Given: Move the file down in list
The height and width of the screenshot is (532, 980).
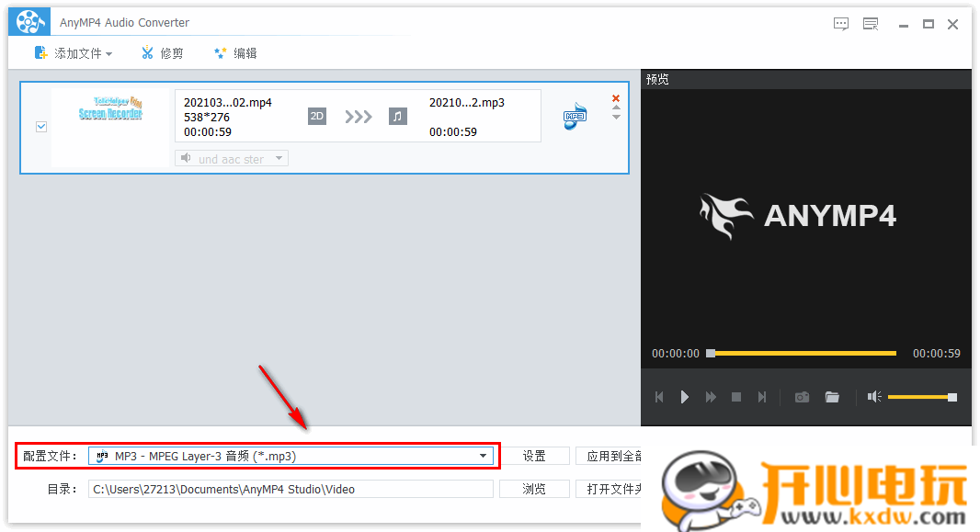Looking at the screenshot, I should click(x=616, y=118).
